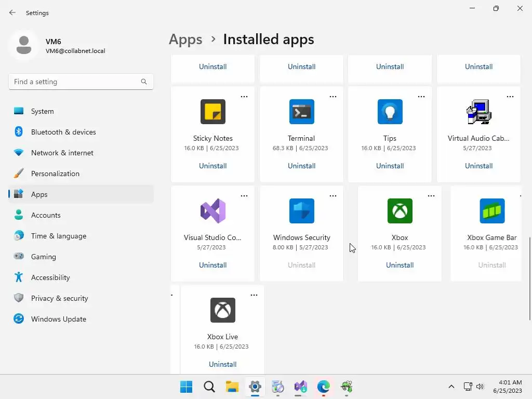The height and width of the screenshot is (399, 532).
Task: Open Time & language settings
Action: [81, 236]
